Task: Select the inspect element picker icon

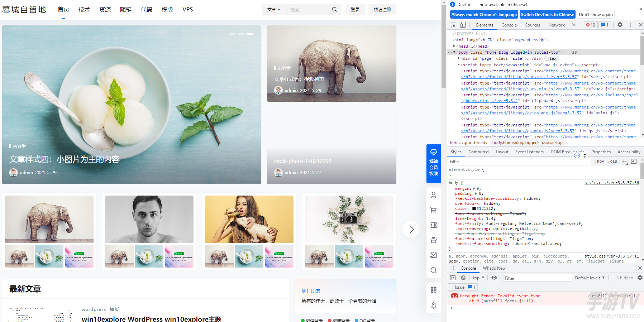Action: click(x=453, y=25)
